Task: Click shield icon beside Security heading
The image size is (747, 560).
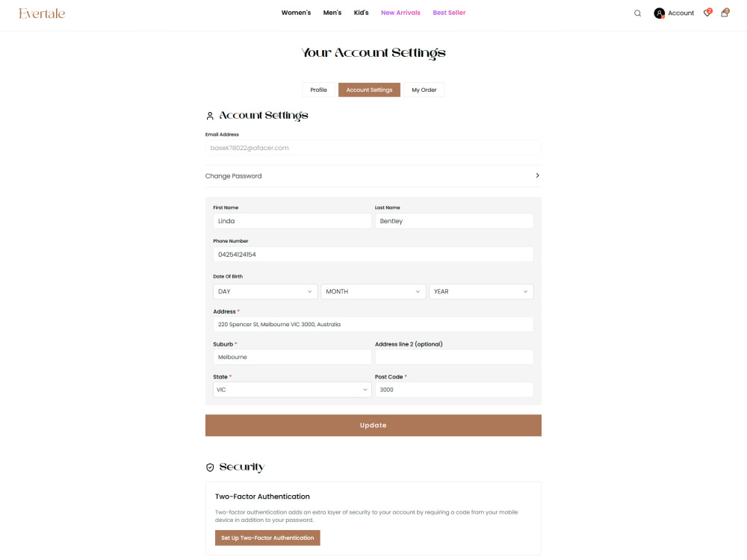Action: (x=210, y=467)
